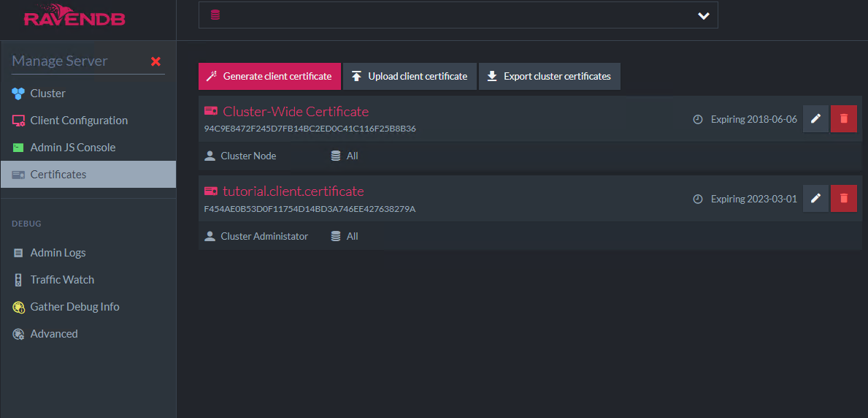Edit the Cluster-Wide Certificate
The image size is (868, 418).
815,118
